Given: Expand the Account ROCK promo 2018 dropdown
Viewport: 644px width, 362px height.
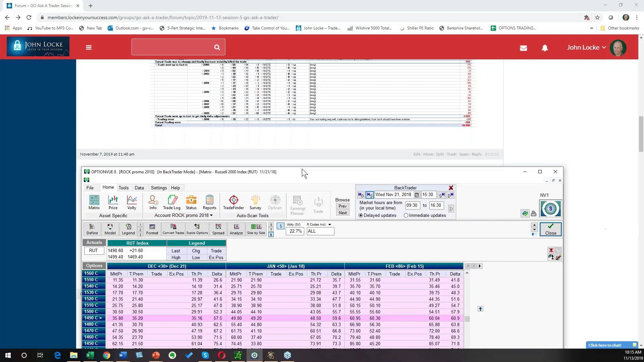Looking at the screenshot, I should [211, 216].
